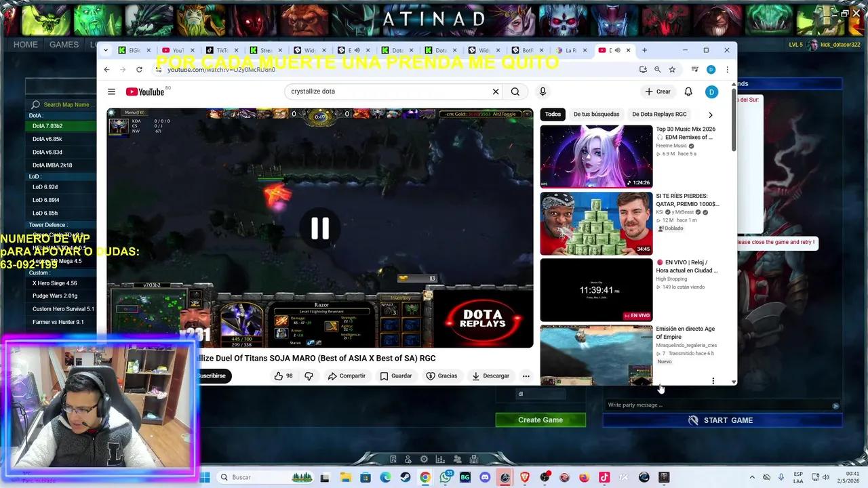
Task: Select the DotA 7.03b2 map
Action: pyautogui.click(x=61, y=126)
